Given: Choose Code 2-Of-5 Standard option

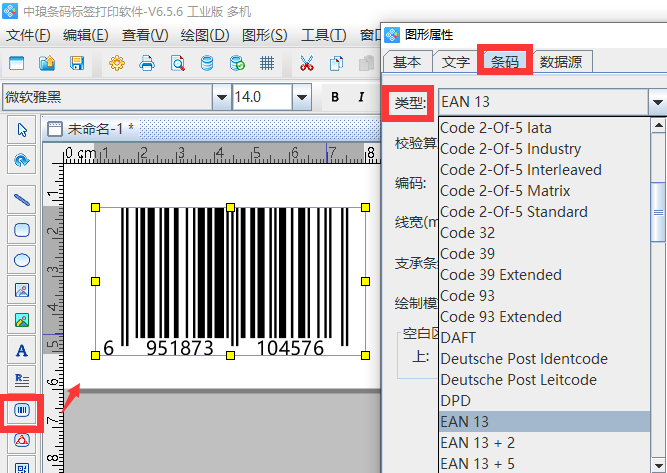Looking at the screenshot, I should 544,212.
